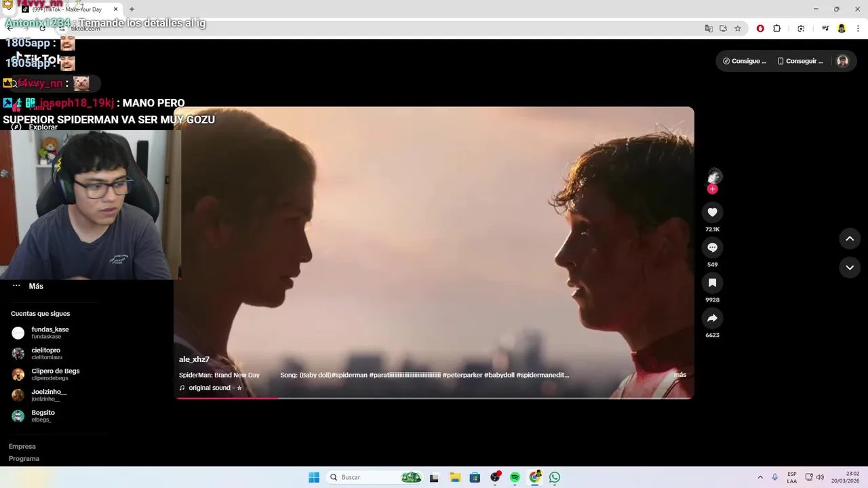Click the Google Lens search icon
This screenshot has height=488, width=868.
click(x=801, y=28)
